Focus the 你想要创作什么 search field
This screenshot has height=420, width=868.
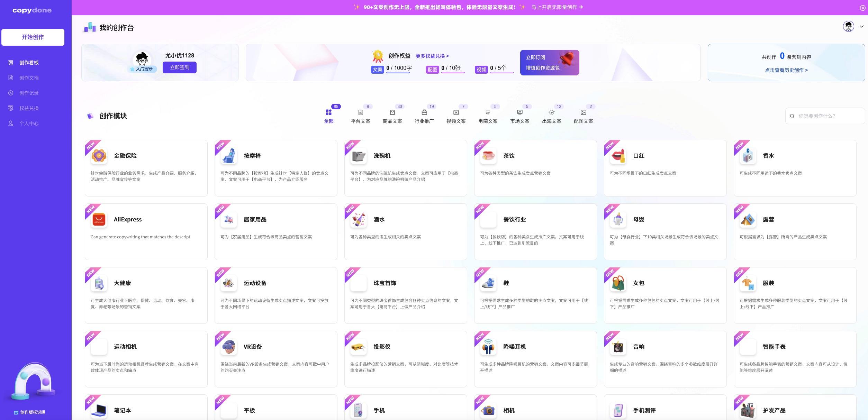tap(825, 116)
